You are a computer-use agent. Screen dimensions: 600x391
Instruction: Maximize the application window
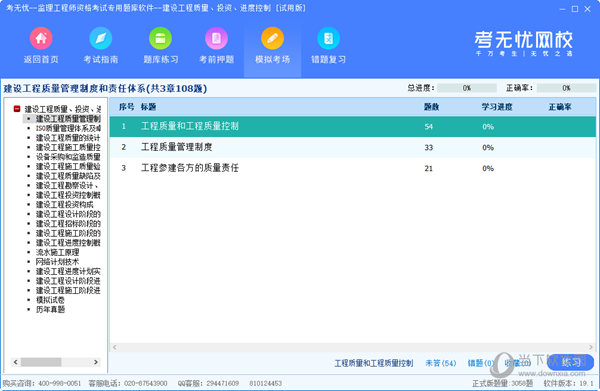pyautogui.click(x=575, y=9)
